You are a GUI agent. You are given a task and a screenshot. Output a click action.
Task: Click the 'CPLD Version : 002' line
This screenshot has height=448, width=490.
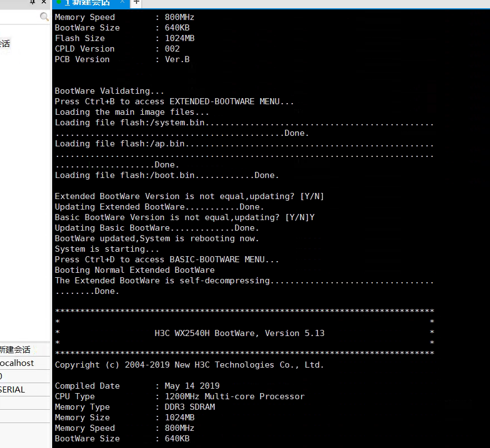pyautogui.click(x=117, y=49)
